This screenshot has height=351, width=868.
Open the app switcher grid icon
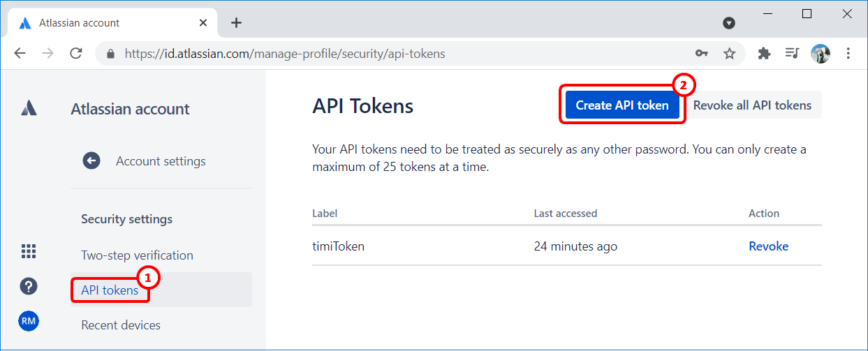[29, 251]
